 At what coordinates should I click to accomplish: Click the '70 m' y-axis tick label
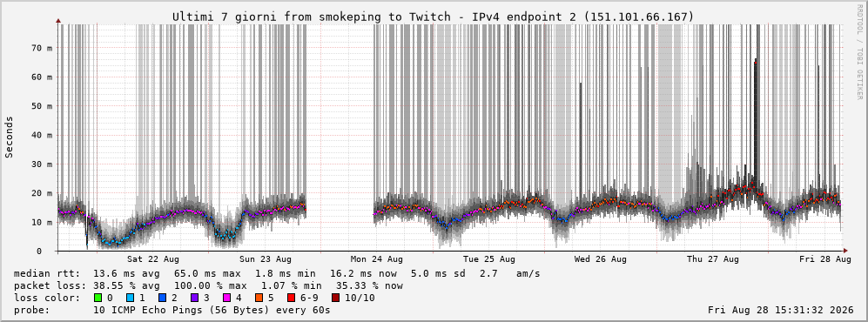(42, 48)
